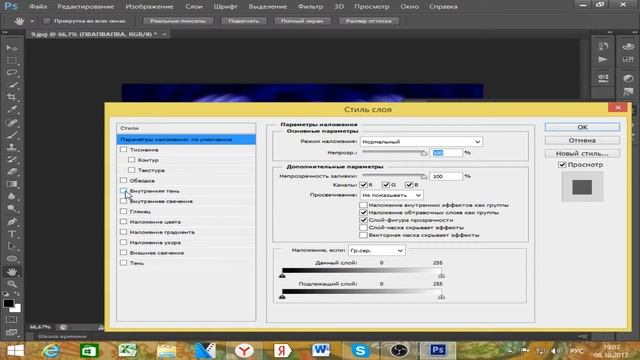Open the Windows Start button
Screen dimensions: 640x360
click(x=16, y=351)
